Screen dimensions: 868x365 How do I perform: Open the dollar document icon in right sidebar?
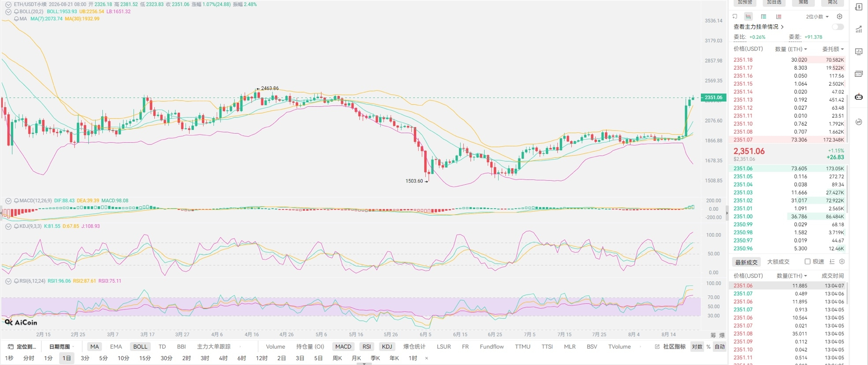pyautogui.click(x=859, y=7)
